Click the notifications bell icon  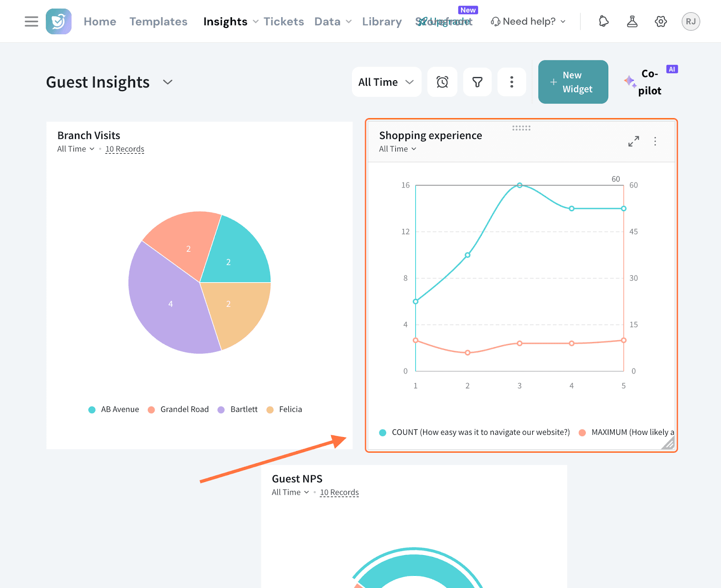[x=603, y=21]
